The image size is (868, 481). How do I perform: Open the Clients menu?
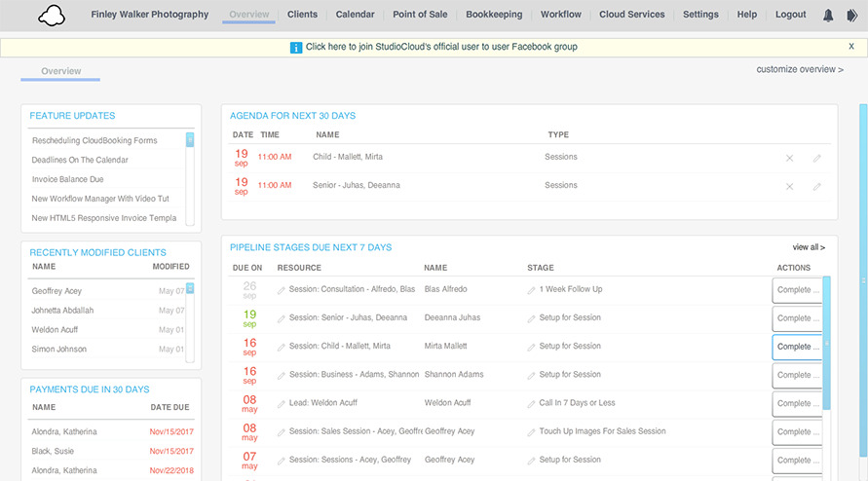coord(302,15)
